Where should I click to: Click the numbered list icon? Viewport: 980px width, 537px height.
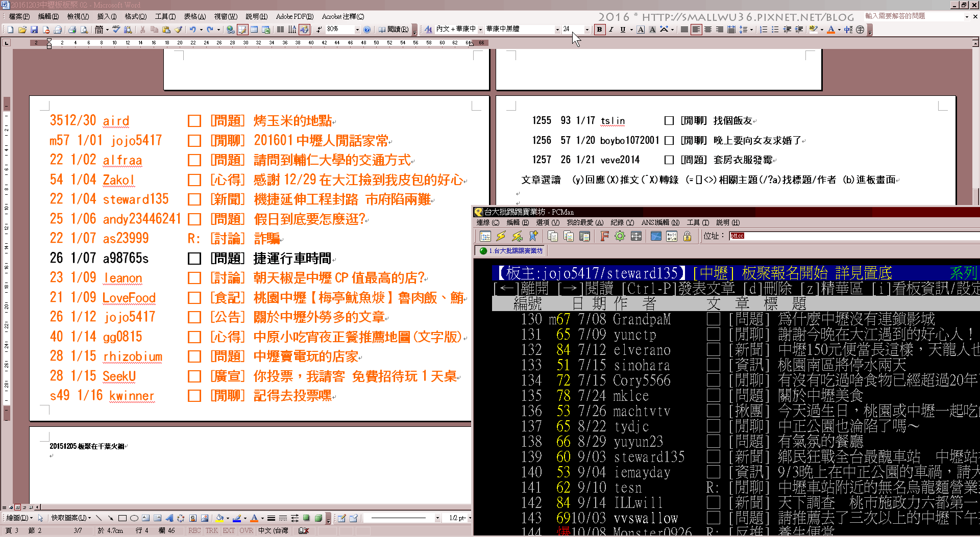[764, 30]
